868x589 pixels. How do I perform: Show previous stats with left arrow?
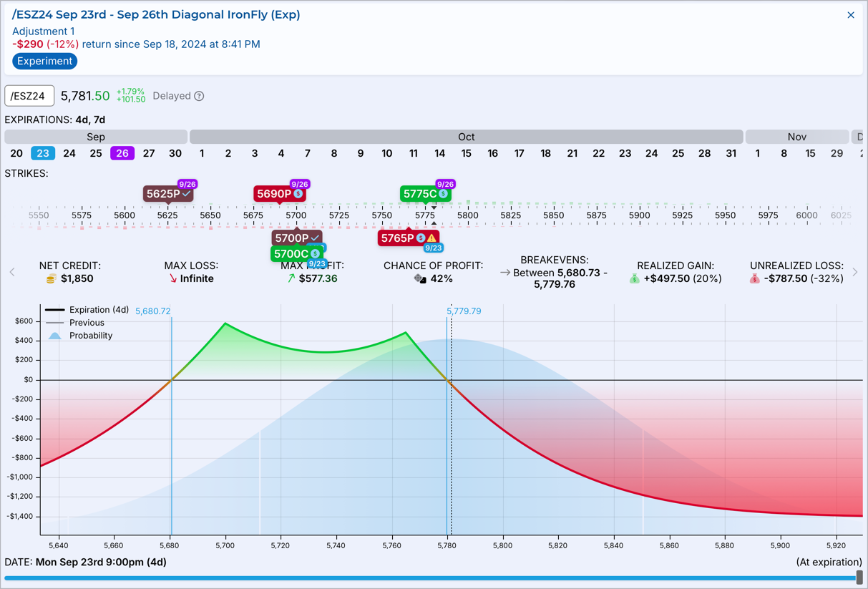12,272
